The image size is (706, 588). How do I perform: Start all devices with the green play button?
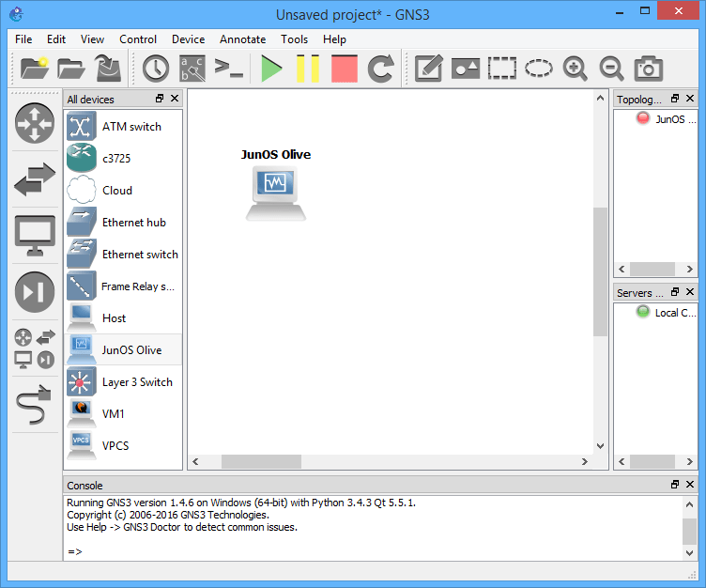click(272, 69)
